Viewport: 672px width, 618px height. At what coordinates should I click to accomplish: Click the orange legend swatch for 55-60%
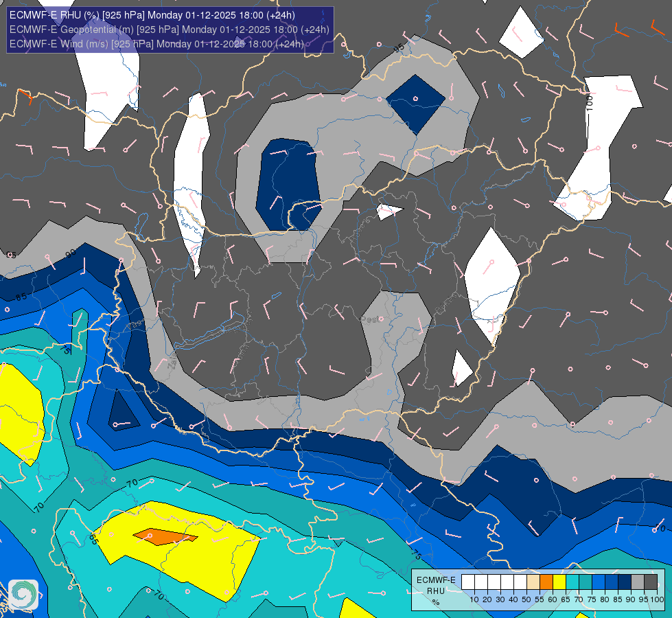coord(546,582)
